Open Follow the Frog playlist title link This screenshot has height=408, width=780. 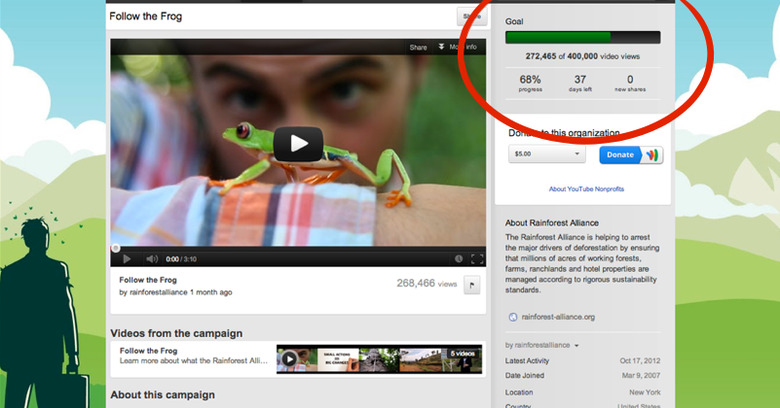148,351
